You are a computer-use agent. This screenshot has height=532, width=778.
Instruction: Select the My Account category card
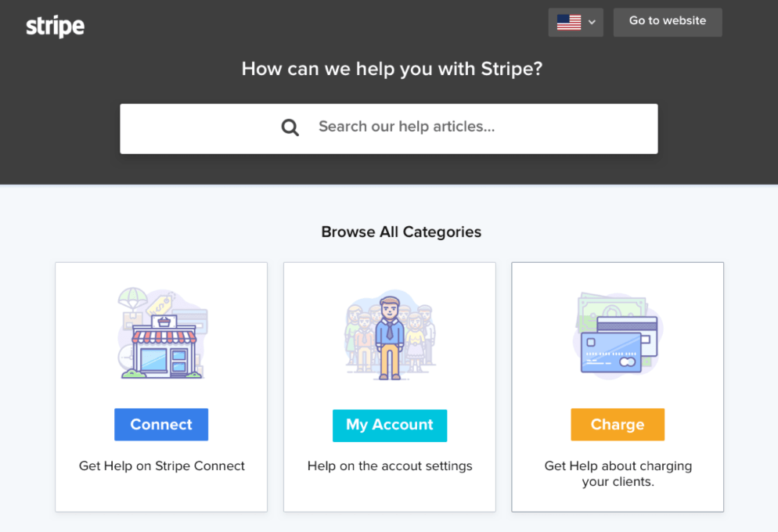pyautogui.click(x=390, y=387)
